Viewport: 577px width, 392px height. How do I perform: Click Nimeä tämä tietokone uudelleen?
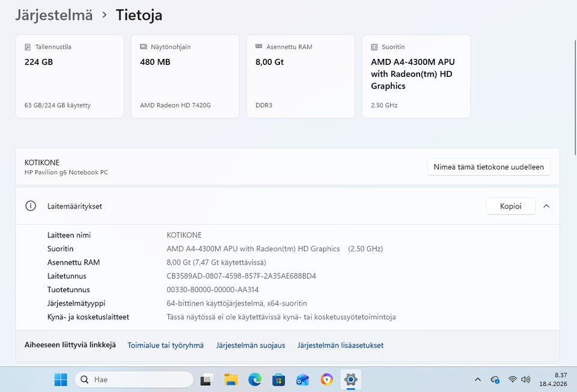(x=489, y=167)
